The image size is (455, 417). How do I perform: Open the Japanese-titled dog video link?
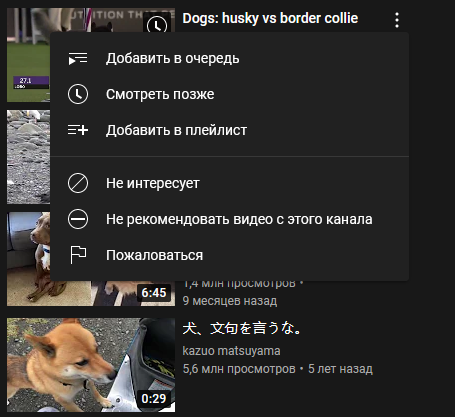(x=242, y=328)
